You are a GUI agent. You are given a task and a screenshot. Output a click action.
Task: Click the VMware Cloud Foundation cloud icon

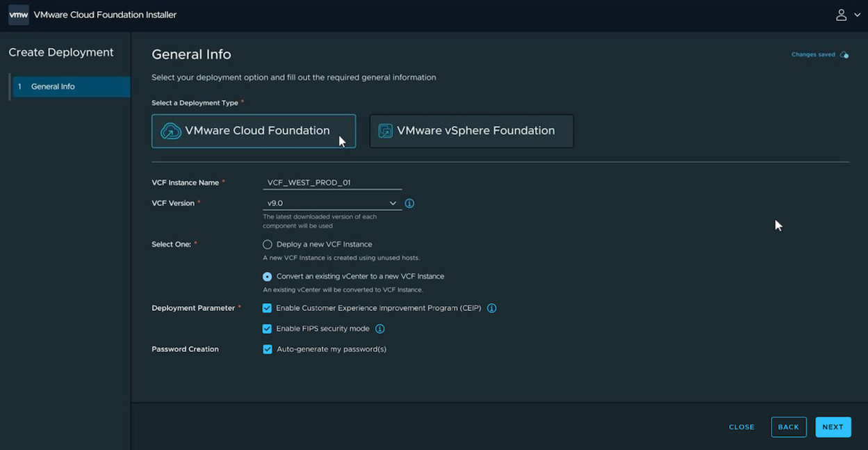tap(171, 131)
